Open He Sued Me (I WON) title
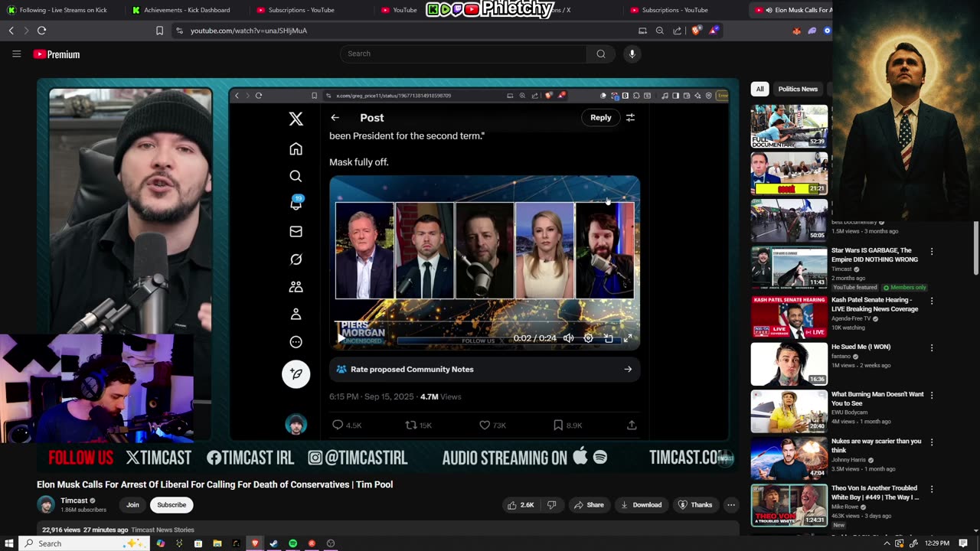The width and height of the screenshot is (980, 551). coord(861,347)
